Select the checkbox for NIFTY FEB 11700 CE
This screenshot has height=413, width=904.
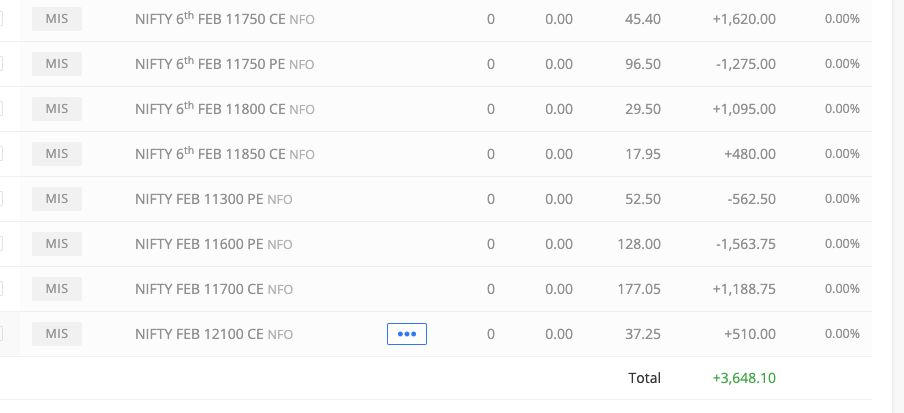[x=0, y=289]
